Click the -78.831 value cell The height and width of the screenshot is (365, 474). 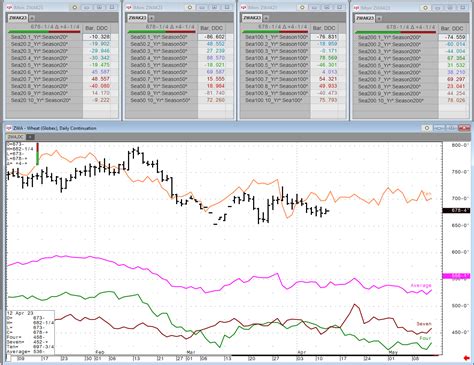coord(324,37)
